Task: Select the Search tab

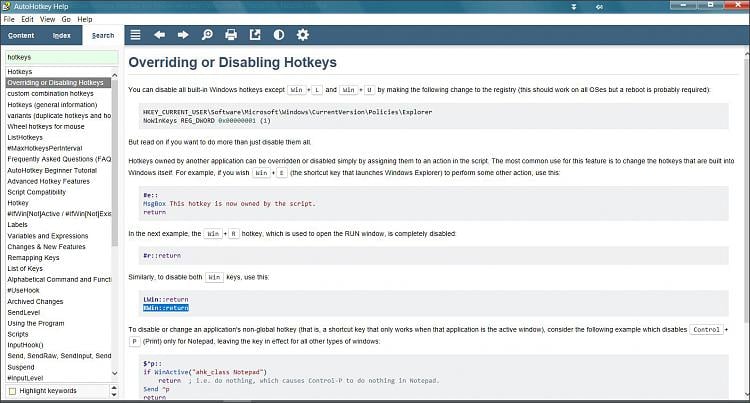Action: pyautogui.click(x=103, y=35)
